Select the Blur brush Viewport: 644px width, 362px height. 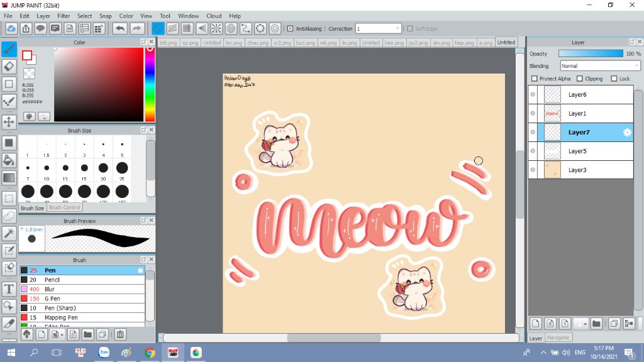tap(82, 289)
